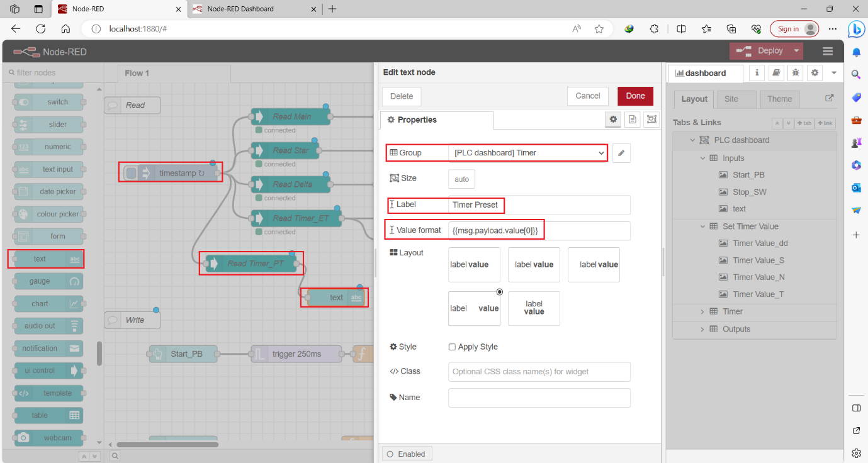The height and width of the screenshot is (463, 868).
Task: Open the dashboard debug bug icon
Action: coord(795,72)
